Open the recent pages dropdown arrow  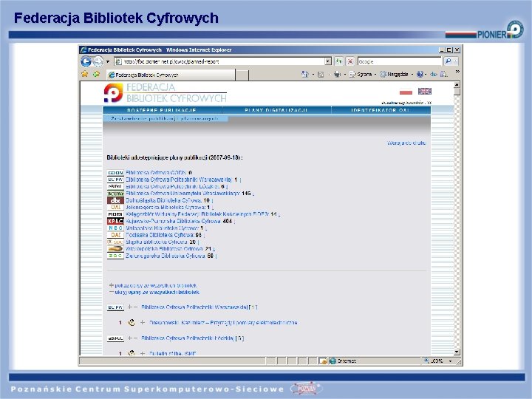click(108, 62)
